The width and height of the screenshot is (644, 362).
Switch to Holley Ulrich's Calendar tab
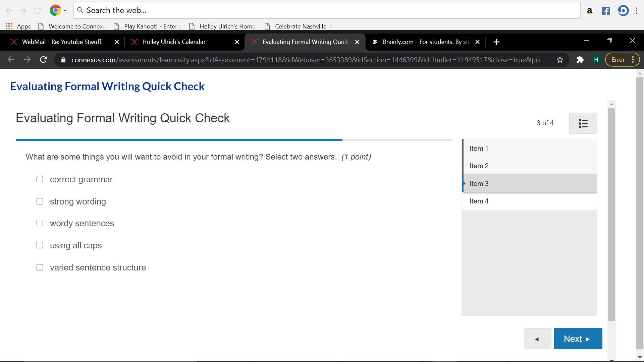[x=174, y=42]
